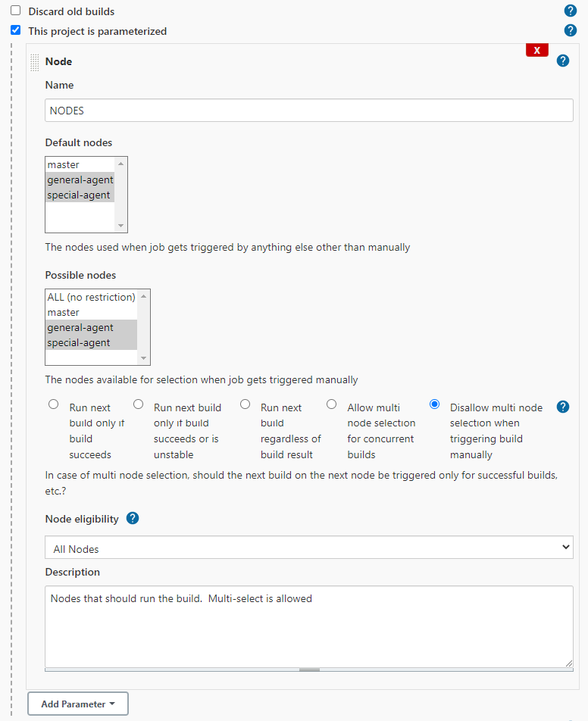Viewport: 588px width, 721px height.
Task: Open help icon beside multi node radio options
Action: [563, 407]
